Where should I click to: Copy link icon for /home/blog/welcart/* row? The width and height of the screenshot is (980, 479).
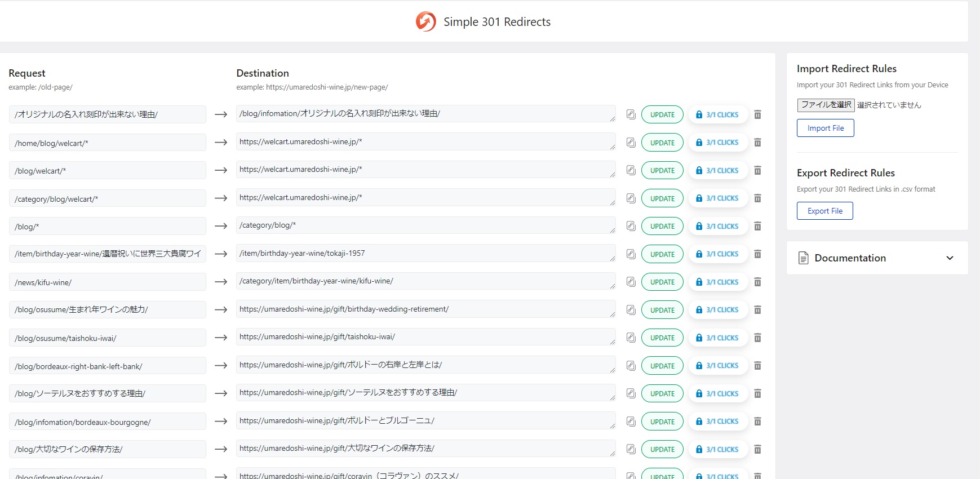click(631, 143)
